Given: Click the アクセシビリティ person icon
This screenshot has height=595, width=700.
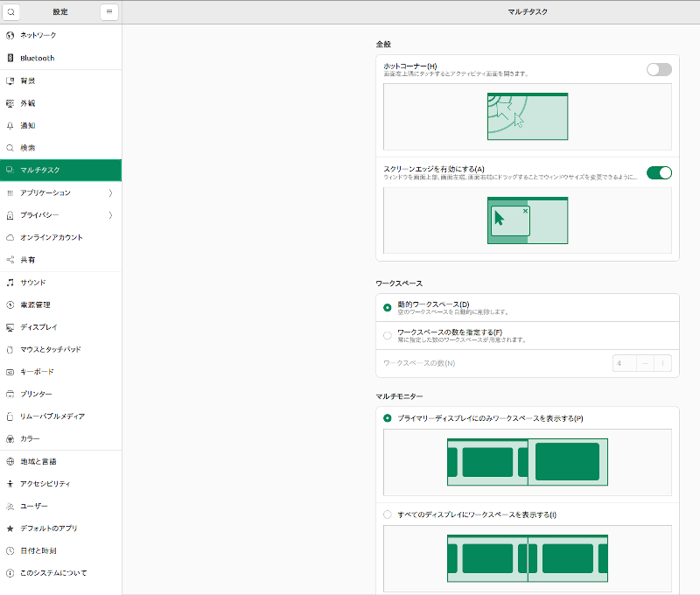Looking at the screenshot, I should [10, 484].
